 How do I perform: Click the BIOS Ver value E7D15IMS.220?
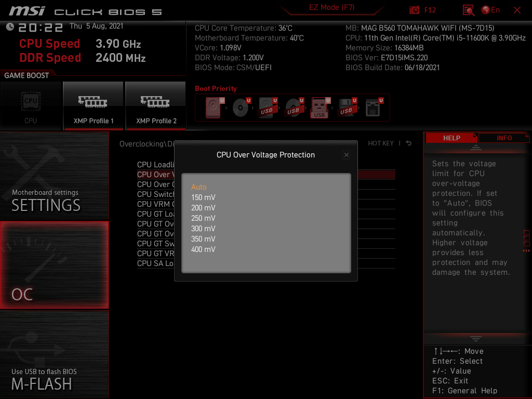404,58
